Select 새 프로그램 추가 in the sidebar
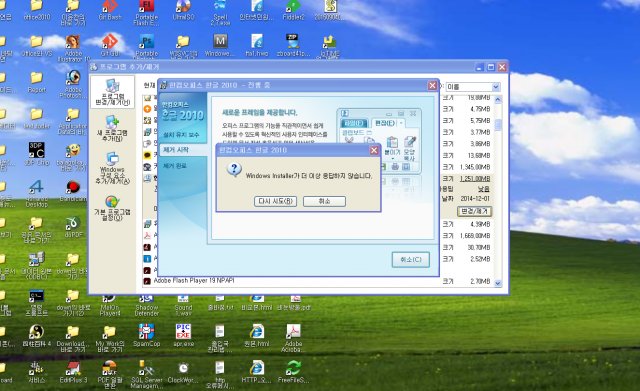 pyautogui.click(x=112, y=129)
